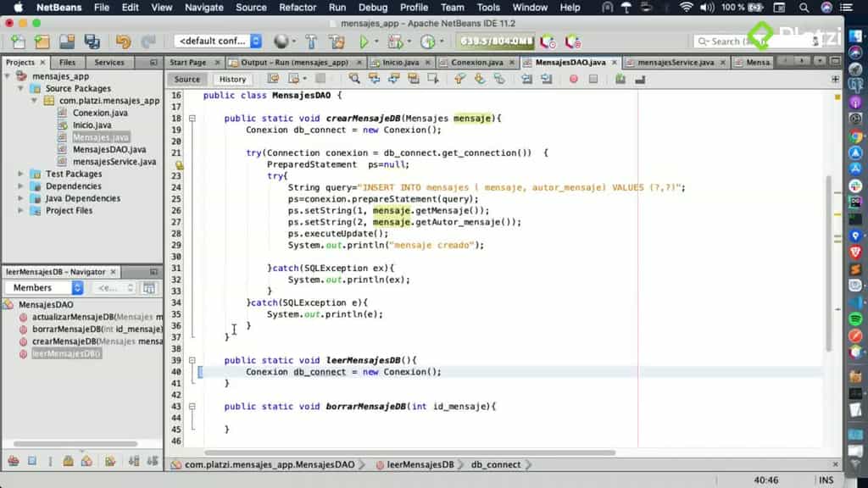Expand the Test Packages tree node
This screenshot has height=488, width=868.
tap(21, 174)
